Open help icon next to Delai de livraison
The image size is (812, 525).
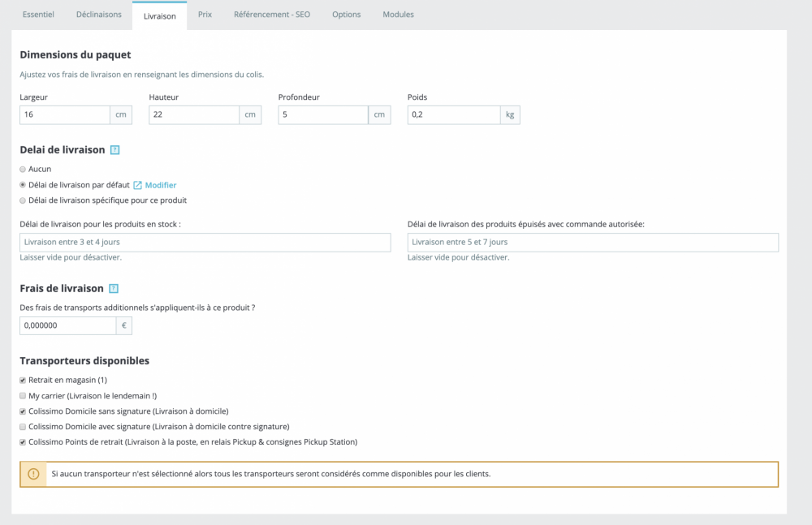pyautogui.click(x=115, y=150)
